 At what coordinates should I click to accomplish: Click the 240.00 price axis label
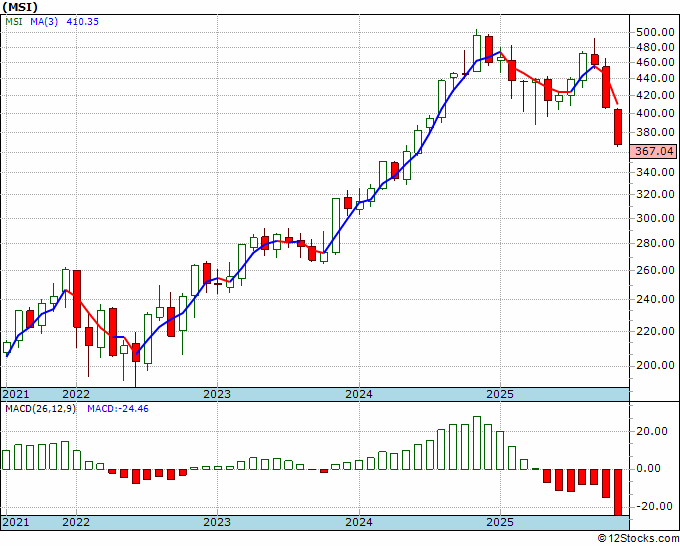[655, 299]
